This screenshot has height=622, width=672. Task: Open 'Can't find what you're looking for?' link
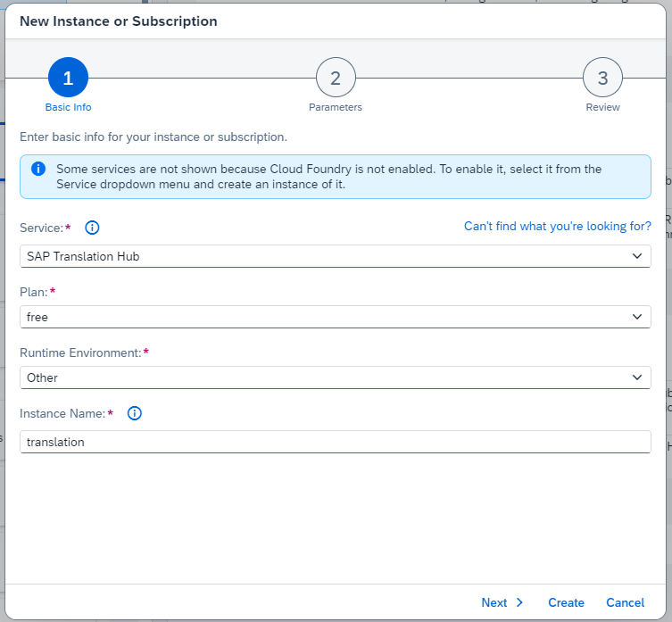(x=558, y=227)
